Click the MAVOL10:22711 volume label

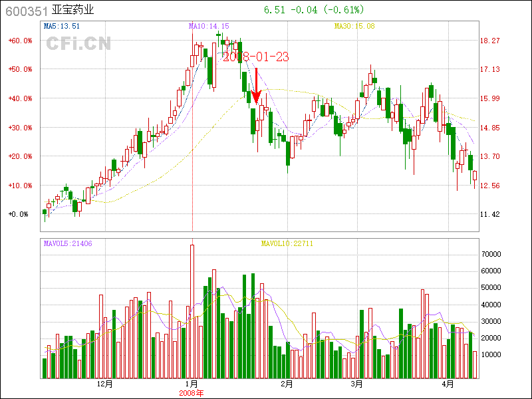pos(287,243)
